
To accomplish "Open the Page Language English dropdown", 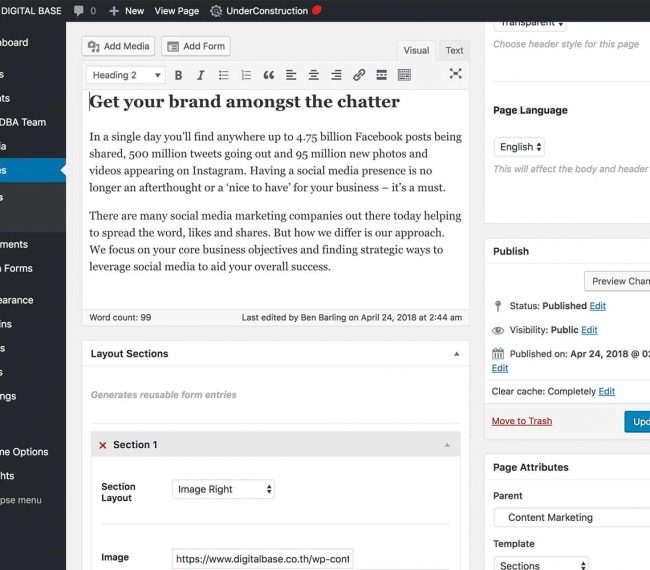I will click(x=519, y=147).
